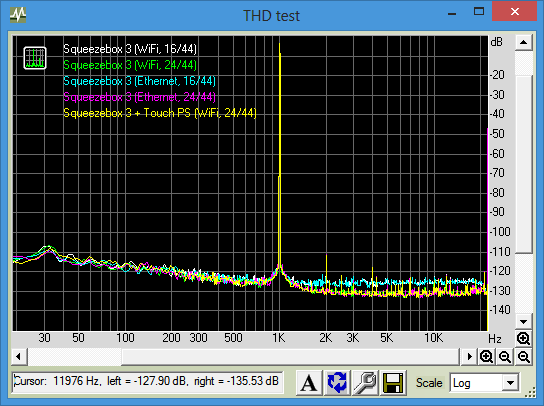544x406 pixels.
Task: Click the text annotation 'A' button
Action: [x=309, y=382]
